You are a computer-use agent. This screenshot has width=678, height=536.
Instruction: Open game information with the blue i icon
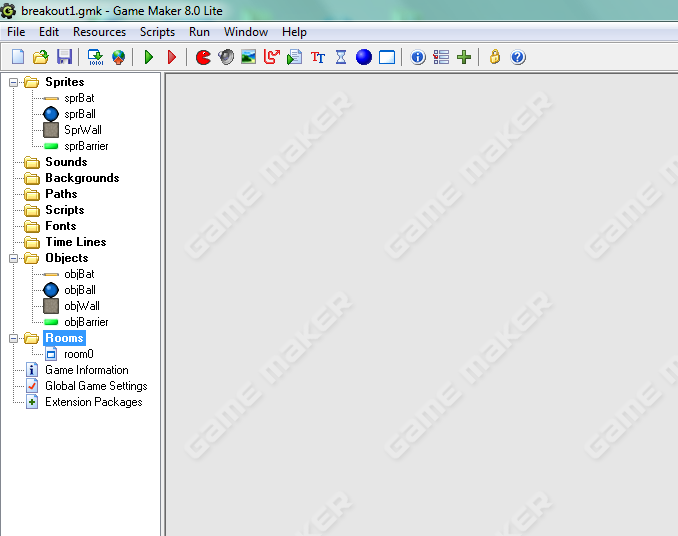coord(418,57)
